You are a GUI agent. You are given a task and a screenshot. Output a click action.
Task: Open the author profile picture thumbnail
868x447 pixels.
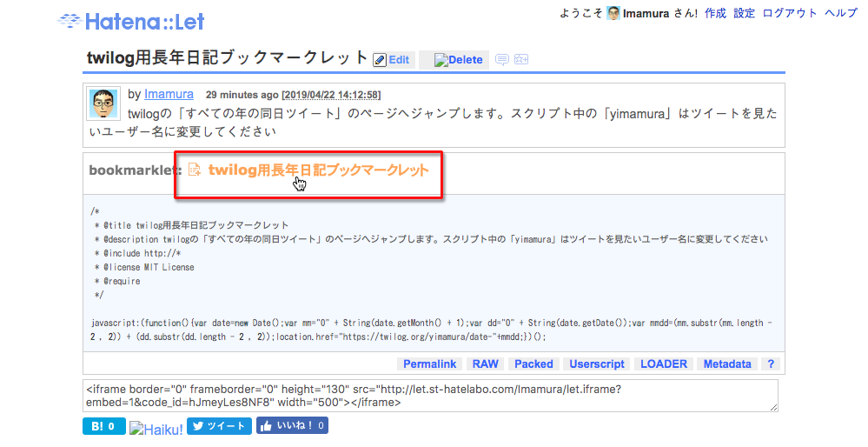[103, 103]
